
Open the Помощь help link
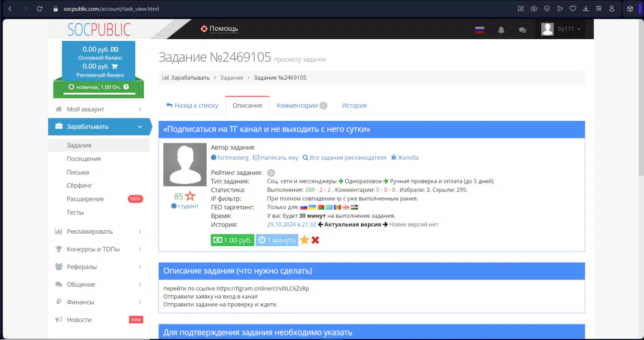(x=219, y=29)
